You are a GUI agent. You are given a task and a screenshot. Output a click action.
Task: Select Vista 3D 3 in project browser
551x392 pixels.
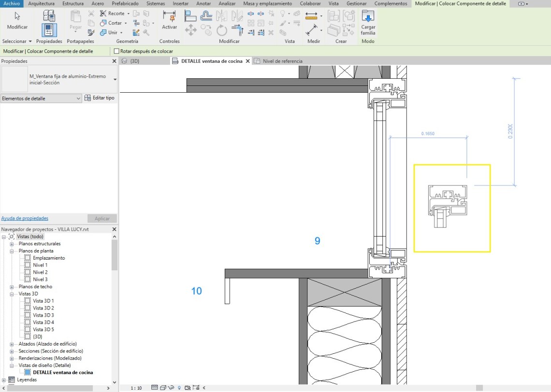[x=43, y=315]
